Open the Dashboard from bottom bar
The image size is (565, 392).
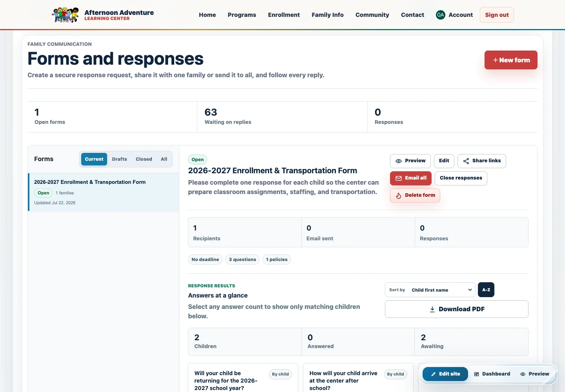tap(492, 374)
